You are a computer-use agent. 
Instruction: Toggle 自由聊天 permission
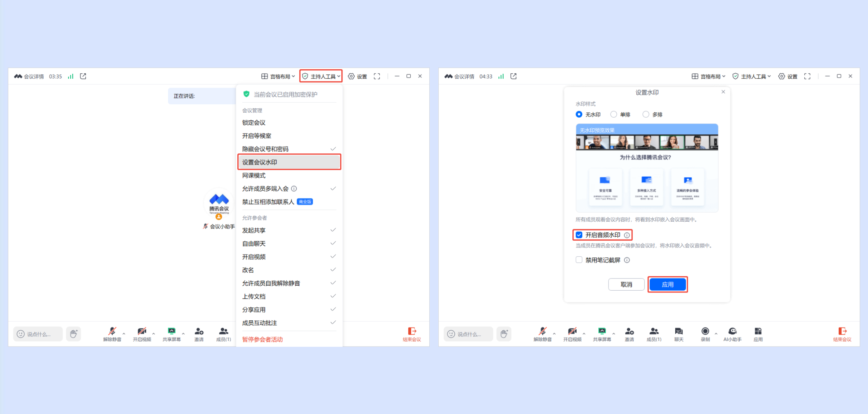pyautogui.click(x=289, y=243)
